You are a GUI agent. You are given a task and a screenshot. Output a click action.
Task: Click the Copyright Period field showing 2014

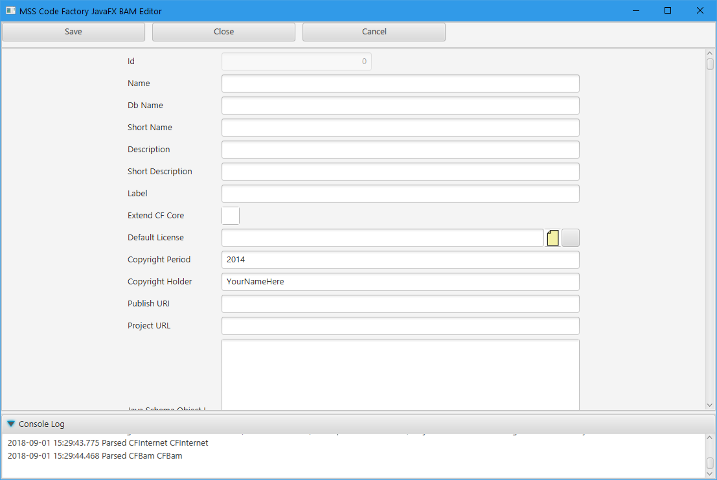[400, 259]
